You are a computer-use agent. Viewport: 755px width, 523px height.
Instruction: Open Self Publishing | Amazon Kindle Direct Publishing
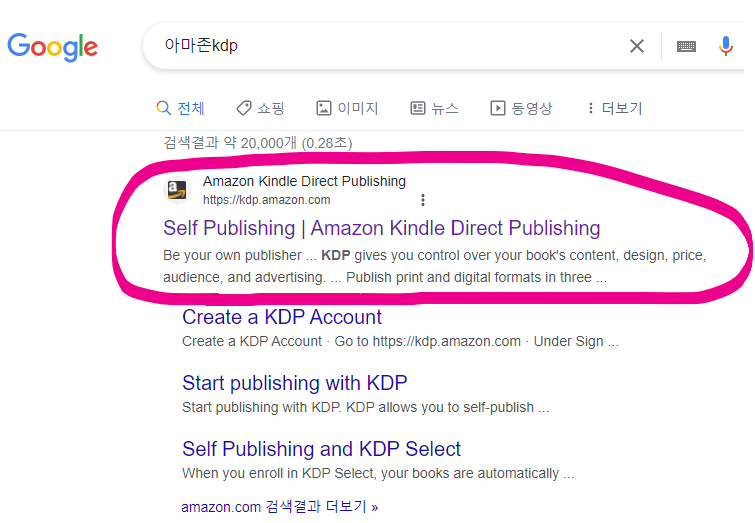point(381,228)
